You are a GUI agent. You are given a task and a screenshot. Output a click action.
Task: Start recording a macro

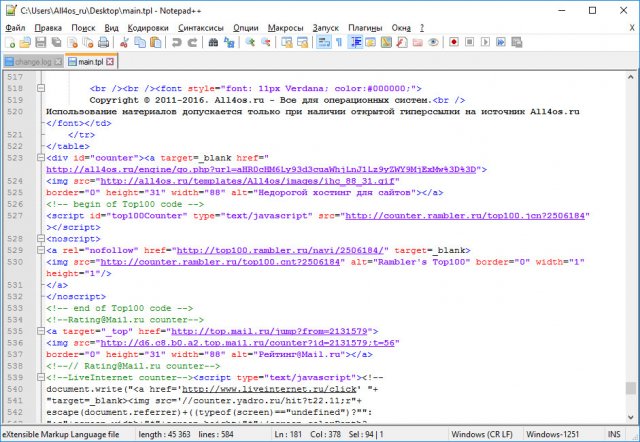point(454,42)
